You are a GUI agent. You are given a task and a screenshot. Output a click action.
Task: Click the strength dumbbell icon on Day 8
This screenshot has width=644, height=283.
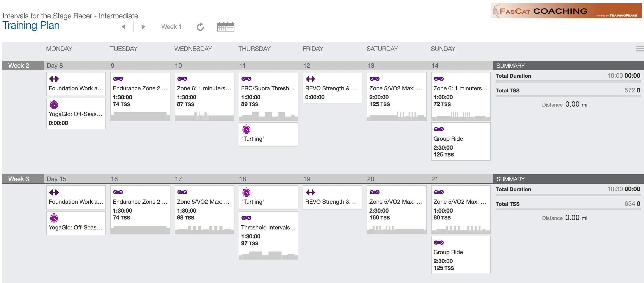(54, 79)
